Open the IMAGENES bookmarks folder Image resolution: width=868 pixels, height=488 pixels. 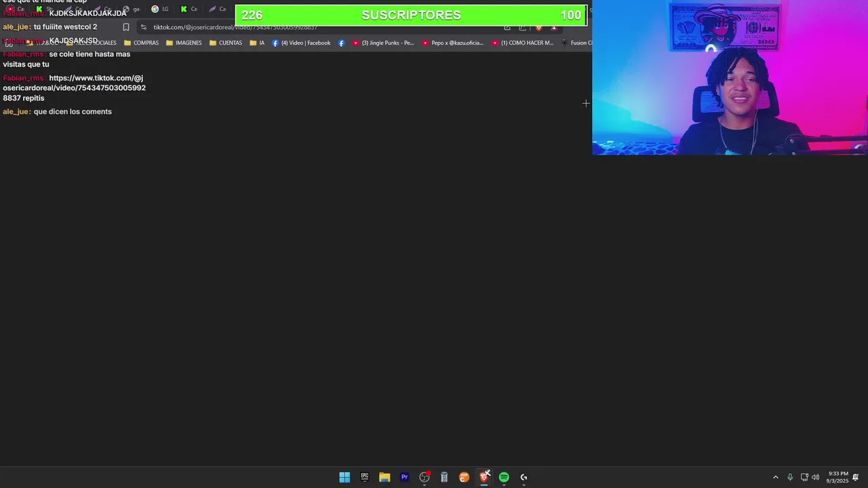click(184, 43)
